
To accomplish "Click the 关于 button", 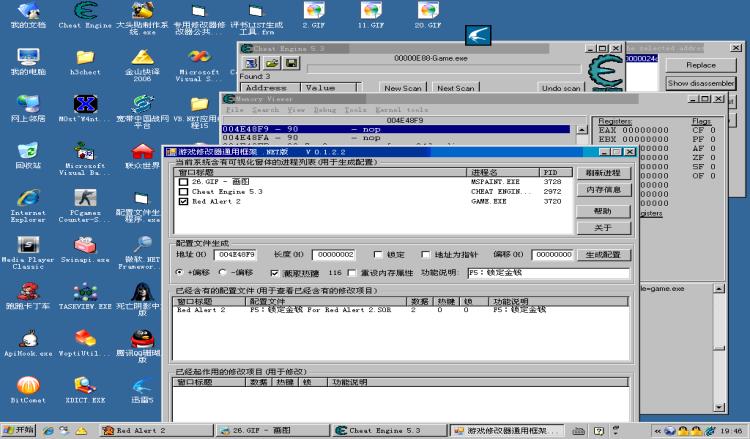I will pyautogui.click(x=604, y=228).
